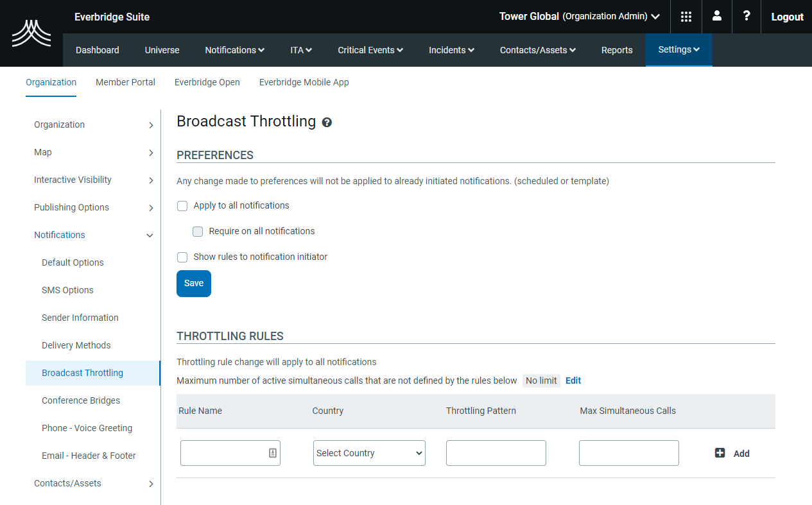812x505 pixels.
Task: Click the Save button
Action: pos(193,283)
